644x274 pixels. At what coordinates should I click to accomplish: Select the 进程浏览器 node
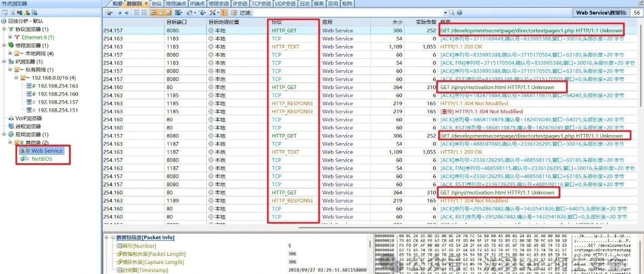tap(29, 126)
